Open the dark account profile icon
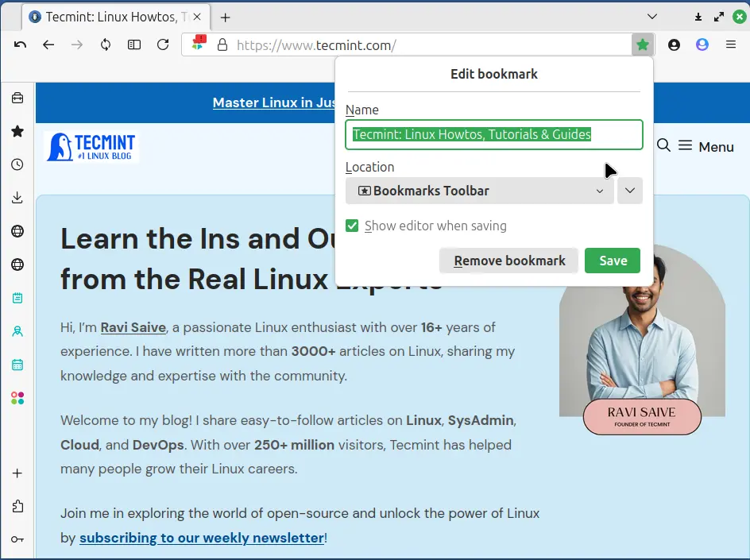This screenshot has height=560, width=750. pyautogui.click(x=674, y=45)
